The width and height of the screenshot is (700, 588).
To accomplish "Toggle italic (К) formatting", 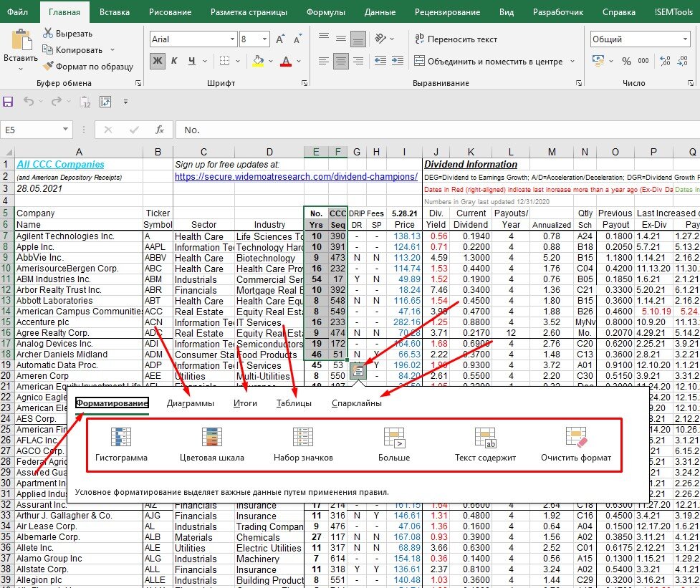I will coord(175,61).
